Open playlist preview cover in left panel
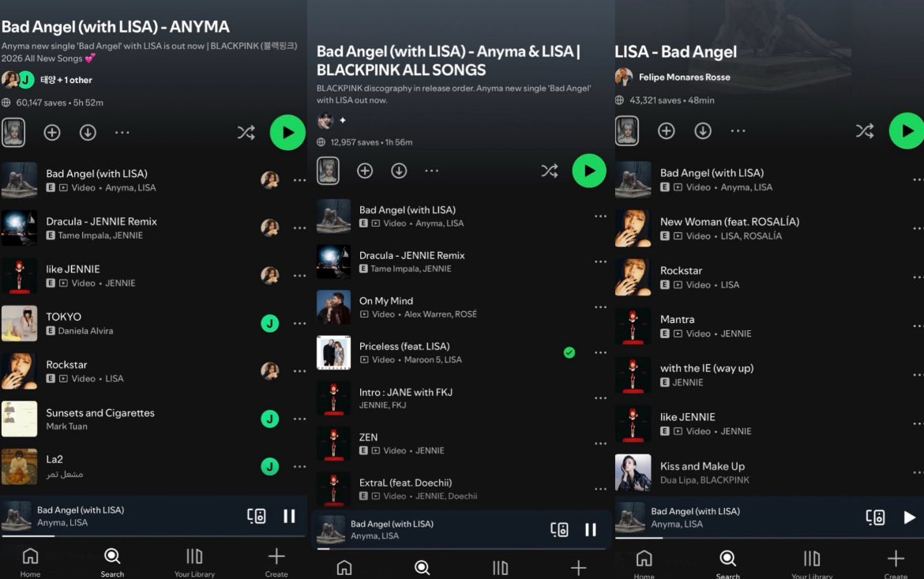Viewport: 924px width, 579px height. (x=13, y=133)
